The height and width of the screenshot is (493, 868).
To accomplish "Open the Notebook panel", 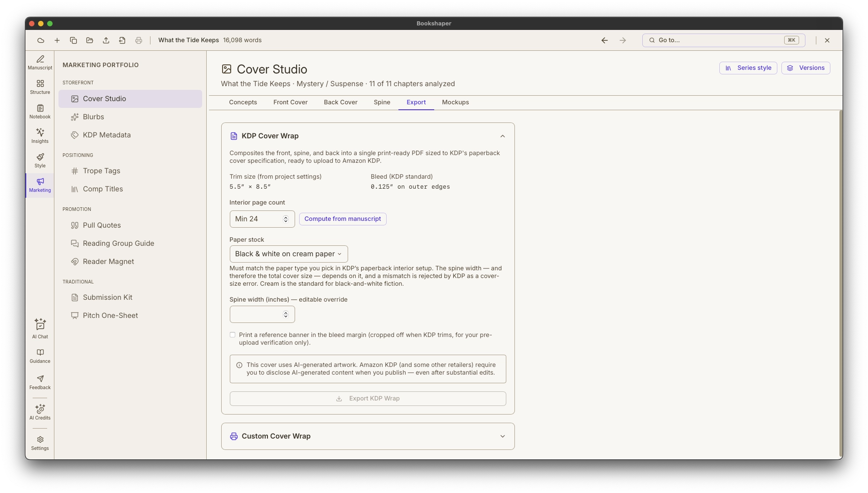I will pyautogui.click(x=40, y=112).
